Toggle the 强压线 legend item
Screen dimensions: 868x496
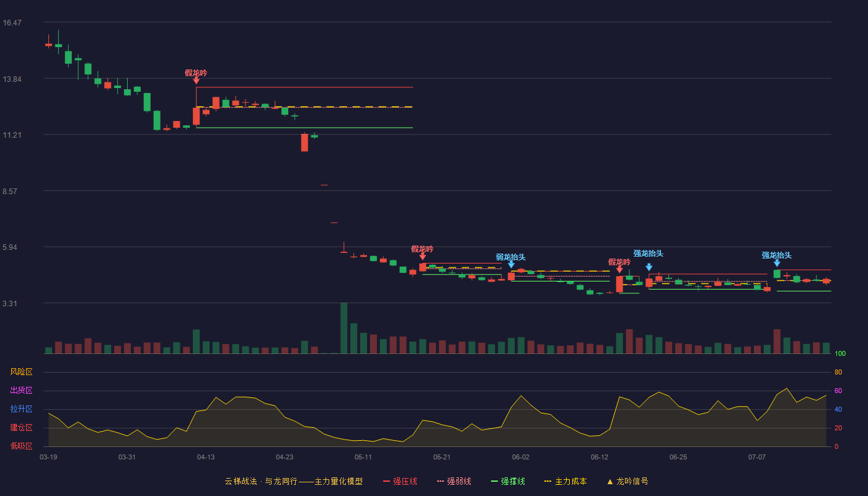click(400, 481)
